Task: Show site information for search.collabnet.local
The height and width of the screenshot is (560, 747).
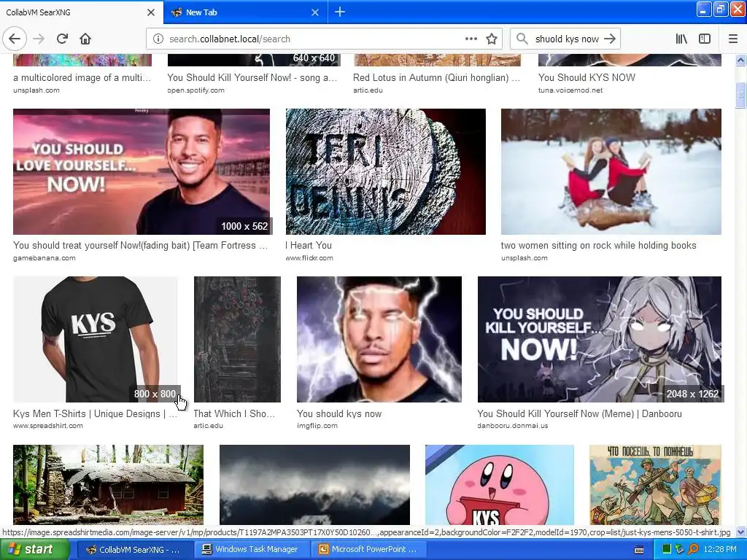Action: click(158, 39)
